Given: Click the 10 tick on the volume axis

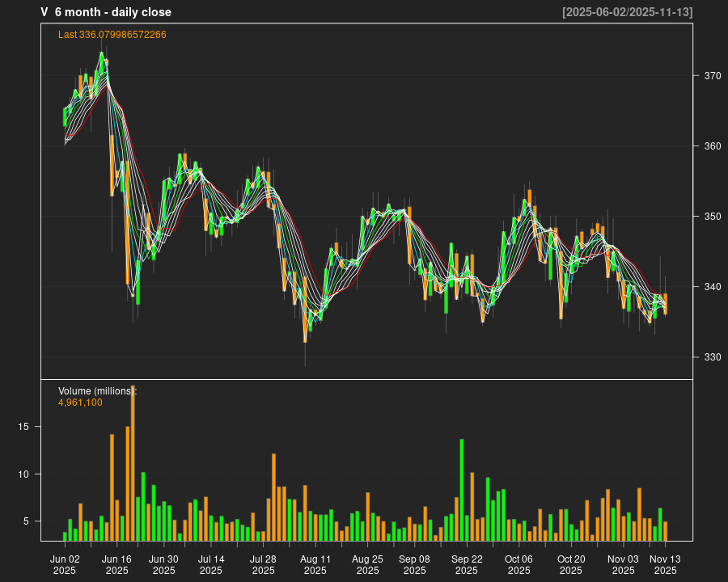Looking at the screenshot, I should 24,474.
